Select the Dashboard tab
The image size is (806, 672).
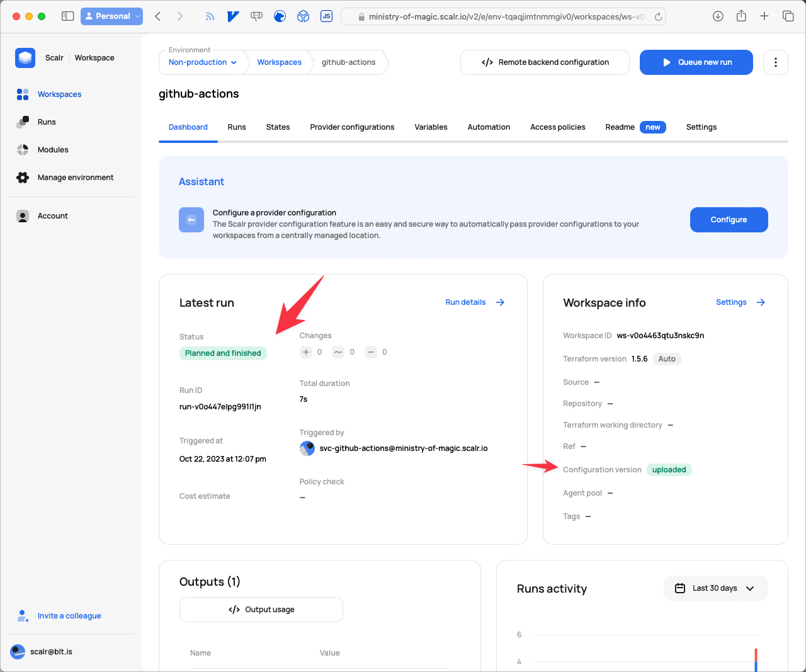tap(188, 127)
